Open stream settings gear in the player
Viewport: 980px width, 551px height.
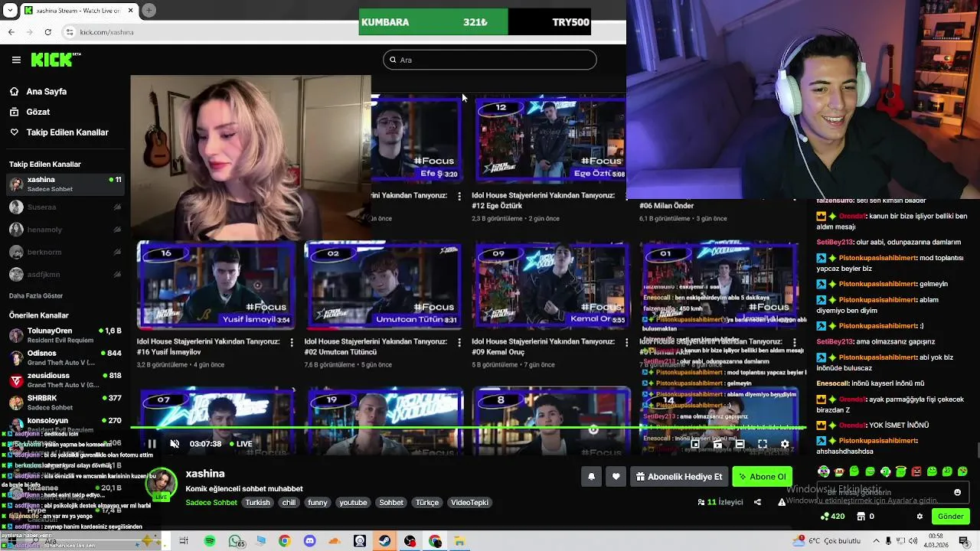click(x=785, y=444)
